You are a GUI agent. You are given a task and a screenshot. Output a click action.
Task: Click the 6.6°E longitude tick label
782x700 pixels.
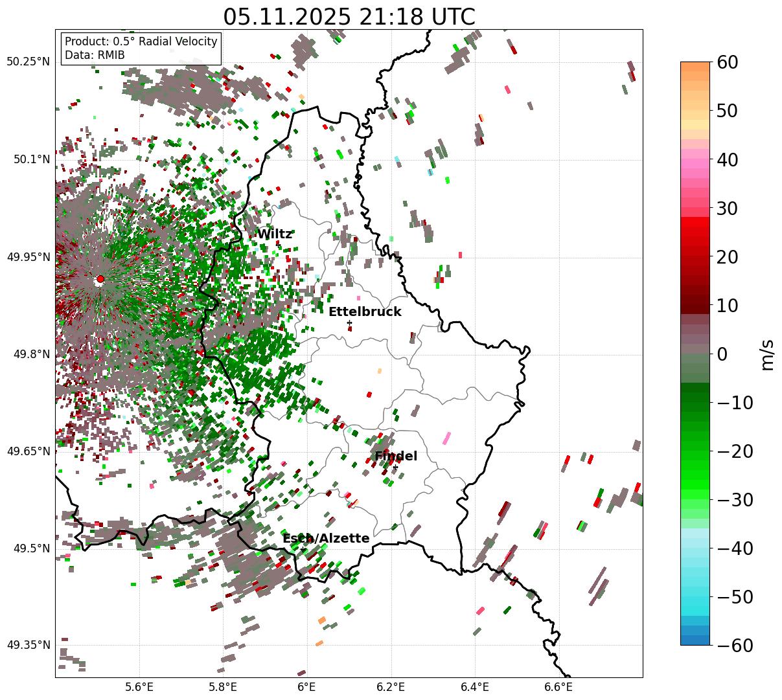[x=558, y=686]
